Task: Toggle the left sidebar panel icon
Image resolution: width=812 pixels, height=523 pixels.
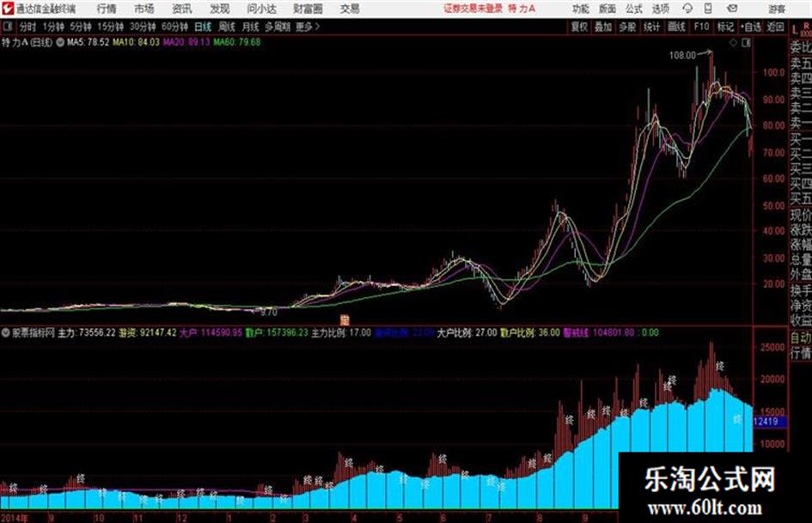Action: 8,27
